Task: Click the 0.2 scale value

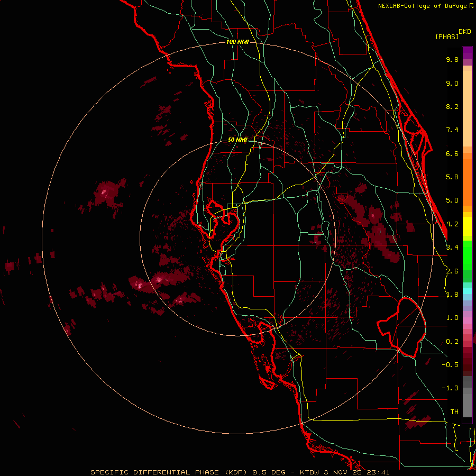Action: pos(452,342)
